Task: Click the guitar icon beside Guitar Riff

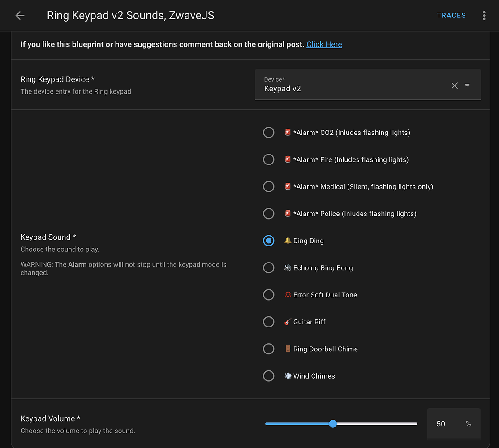Action: pyautogui.click(x=287, y=321)
